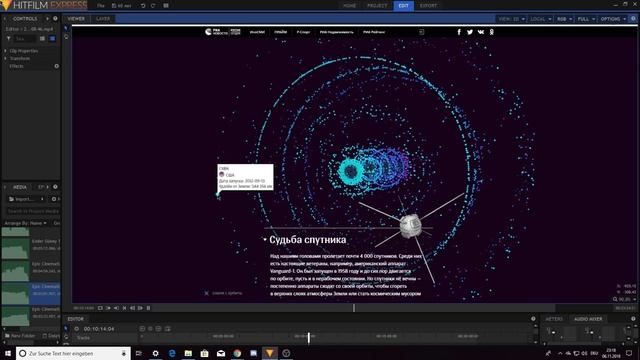Click the New composite icon in Media

(x=54, y=199)
